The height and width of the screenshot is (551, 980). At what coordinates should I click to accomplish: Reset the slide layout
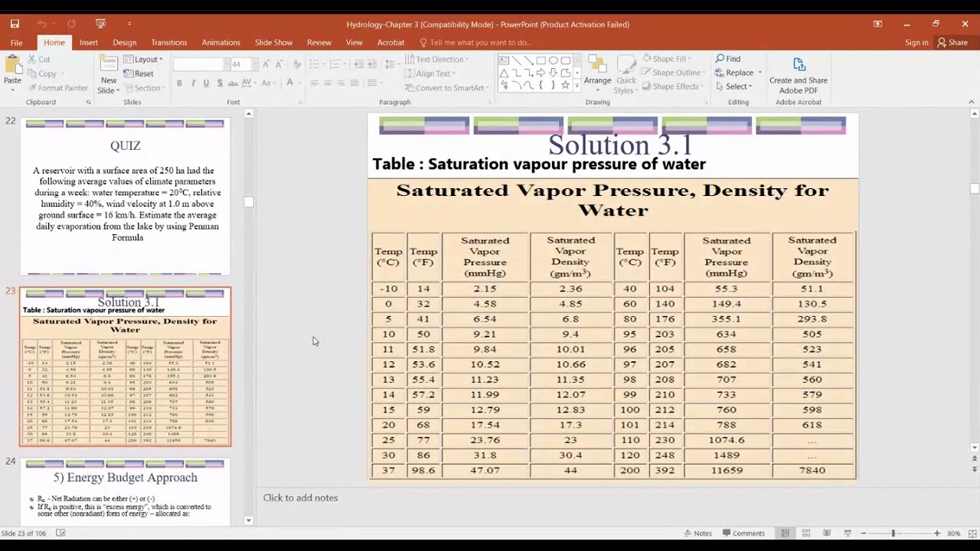(139, 73)
